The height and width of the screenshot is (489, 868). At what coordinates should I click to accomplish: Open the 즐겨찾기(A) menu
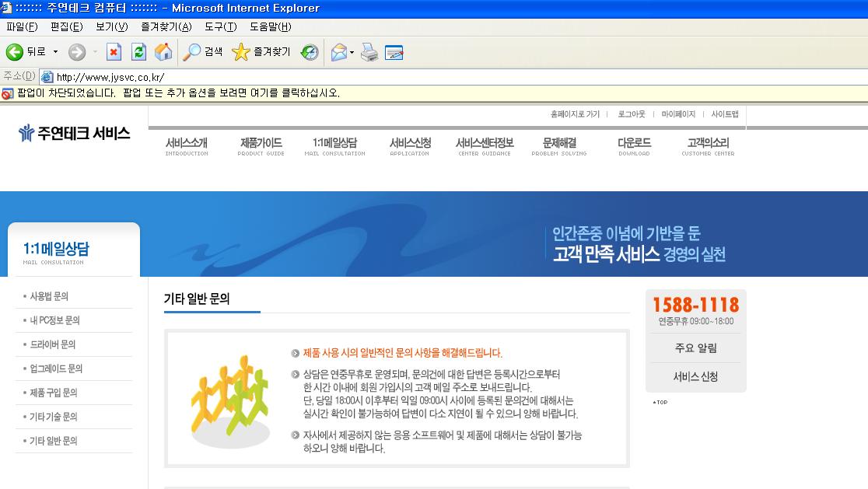pyautogui.click(x=166, y=26)
